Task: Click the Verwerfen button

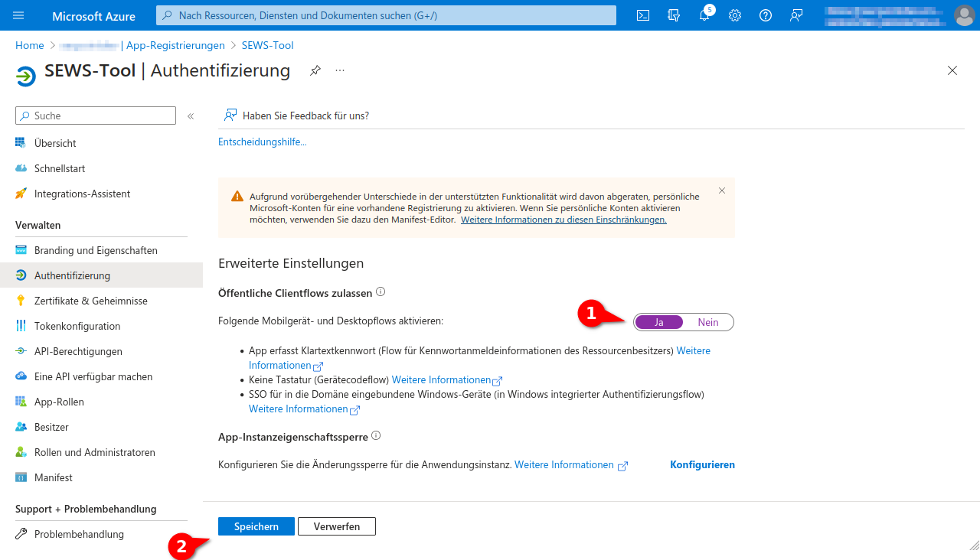Action: coord(337,526)
